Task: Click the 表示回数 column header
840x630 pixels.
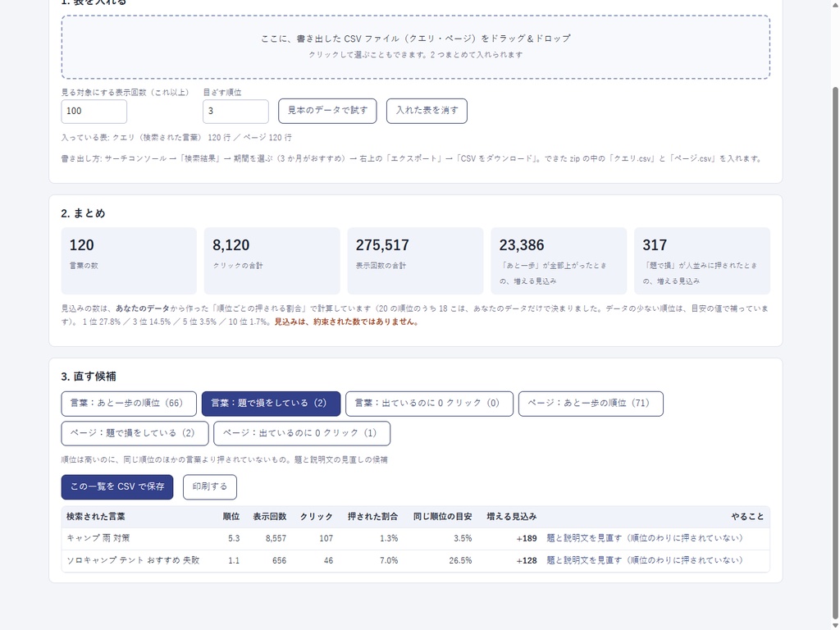Action: tap(269, 517)
